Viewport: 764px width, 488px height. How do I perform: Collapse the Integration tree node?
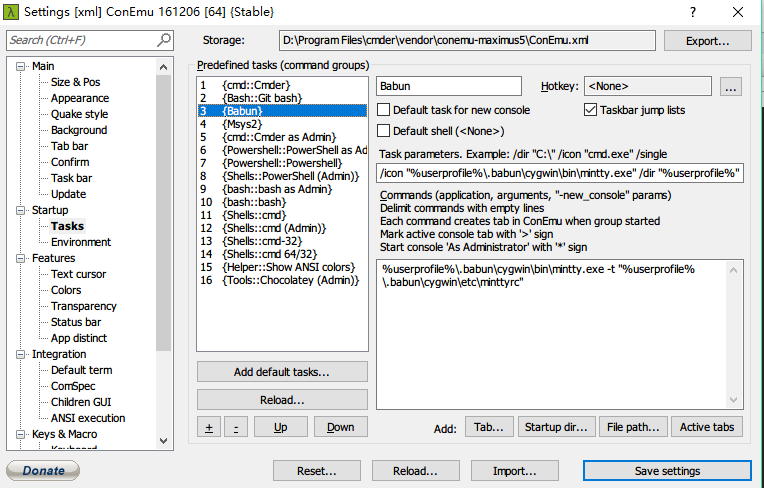[20, 354]
